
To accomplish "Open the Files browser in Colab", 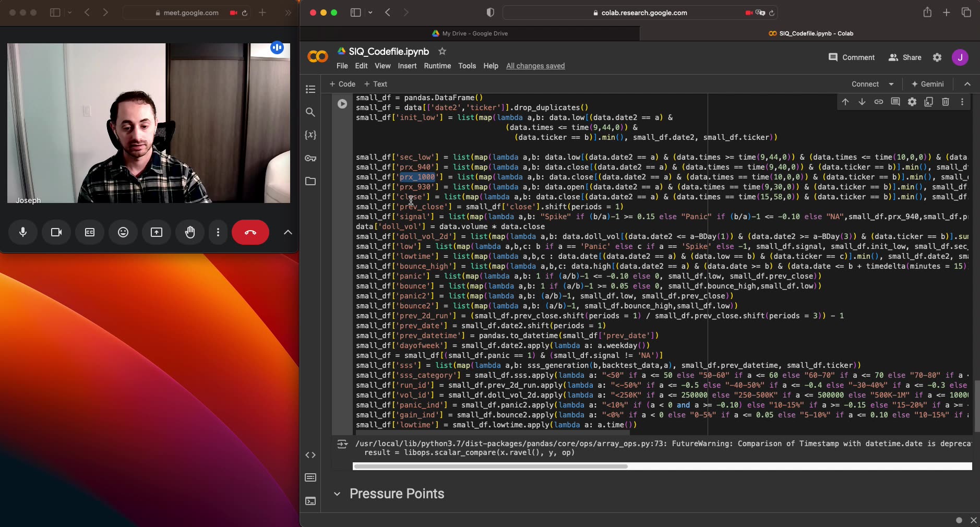I will click(x=310, y=181).
